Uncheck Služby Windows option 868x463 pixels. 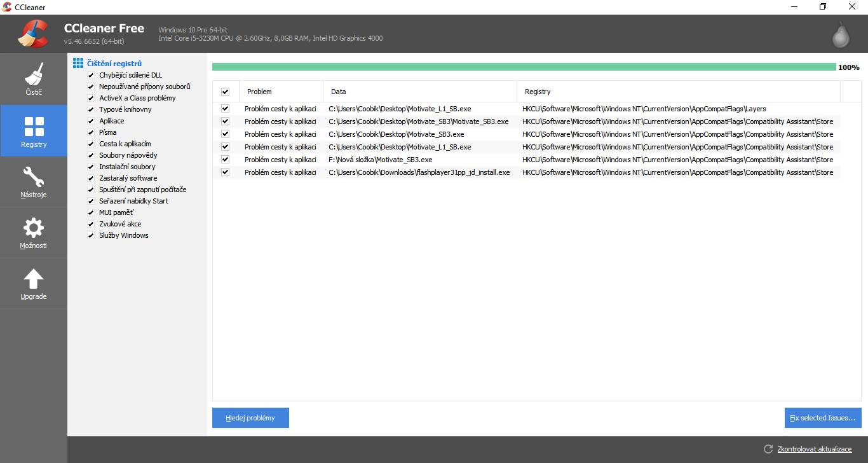91,235
